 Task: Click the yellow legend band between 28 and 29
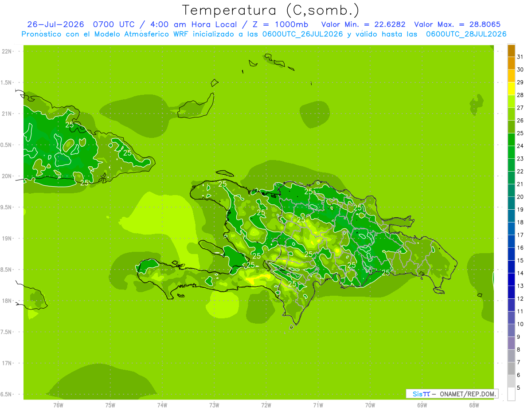point(512,89)
